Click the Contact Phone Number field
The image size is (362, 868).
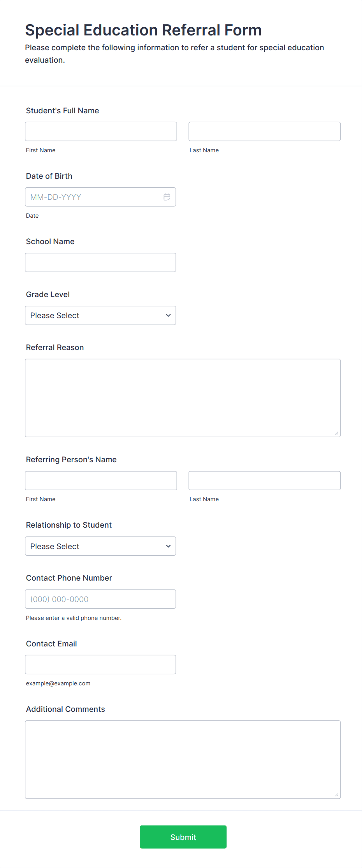(x=100, y=599)
